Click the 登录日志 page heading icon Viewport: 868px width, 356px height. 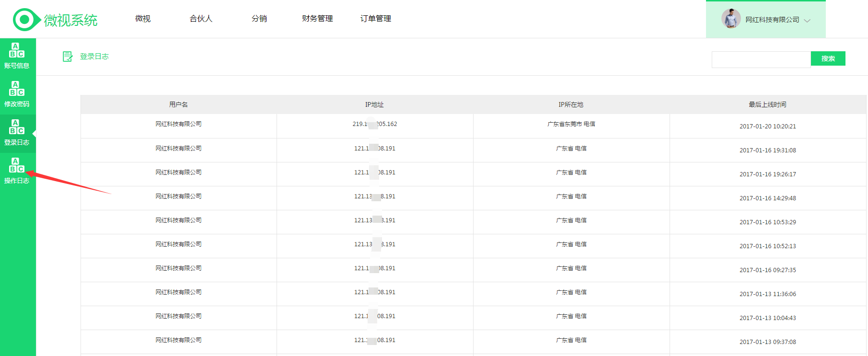[68, 57]
